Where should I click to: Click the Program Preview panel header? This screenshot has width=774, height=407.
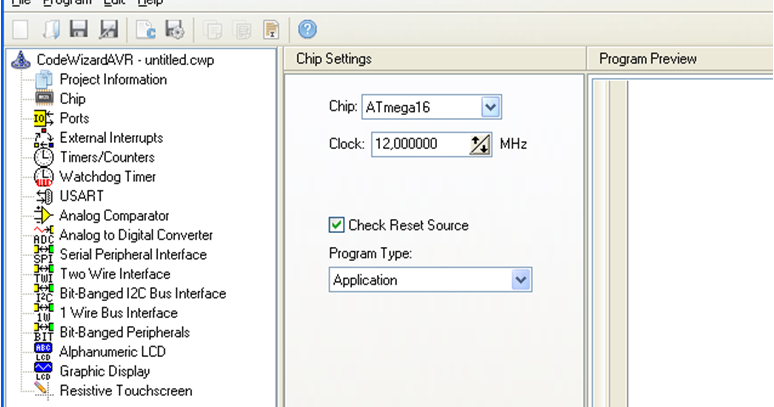648,59
